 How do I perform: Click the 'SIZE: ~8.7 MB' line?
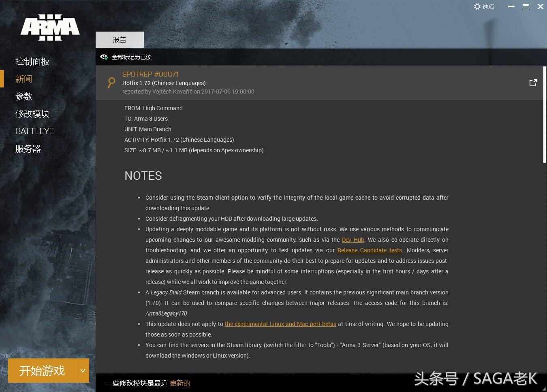pos(194,150)
